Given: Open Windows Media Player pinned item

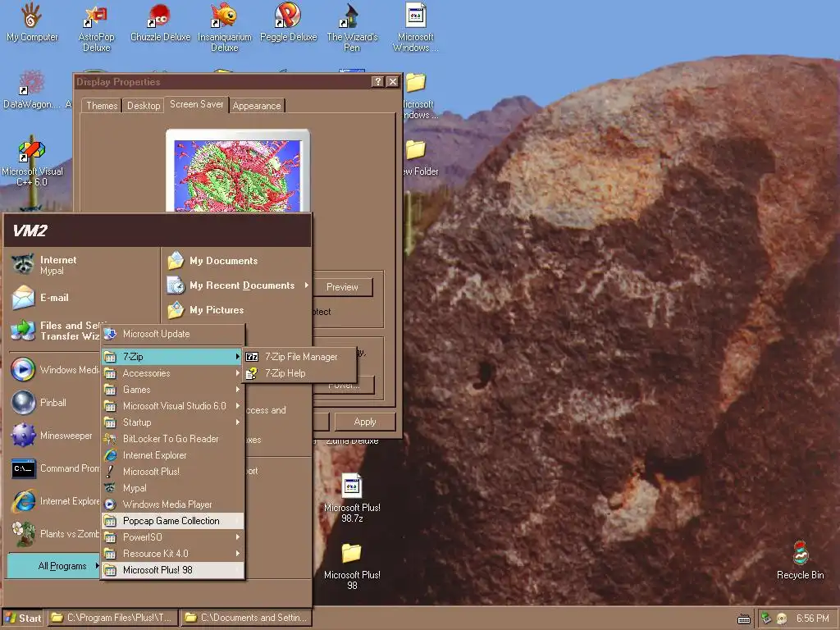Looking at the screenshot, I should pos(55,370).
